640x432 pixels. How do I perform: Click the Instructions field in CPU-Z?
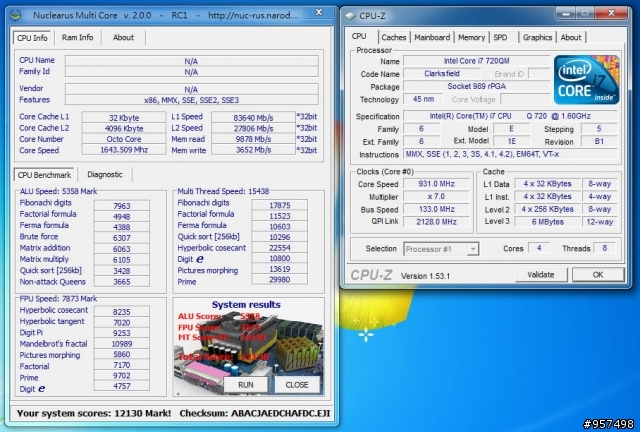(510, 154)
